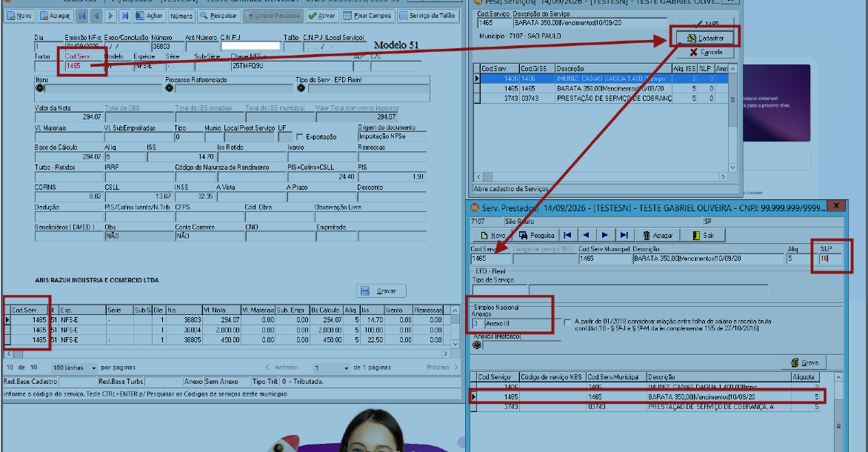
Task: Go to first record in Serv. Prestados
Action: pyautogui.click(x=567, y=236)
